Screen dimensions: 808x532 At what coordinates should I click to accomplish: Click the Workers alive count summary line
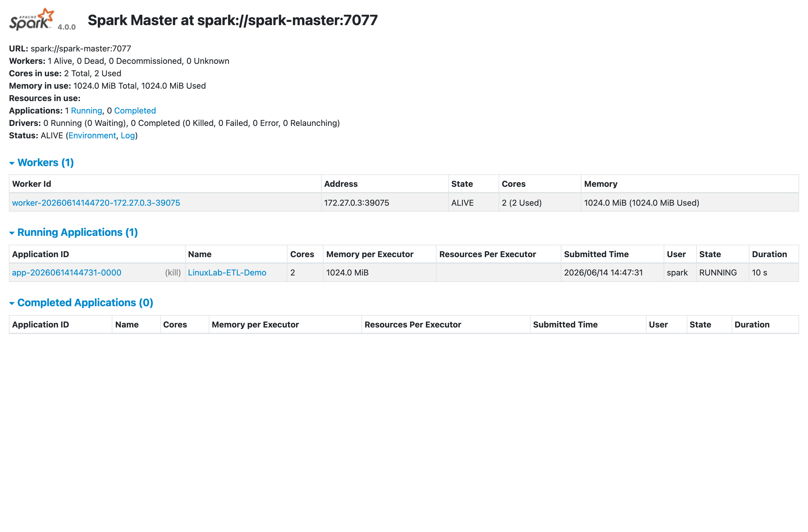click(119, 61)
